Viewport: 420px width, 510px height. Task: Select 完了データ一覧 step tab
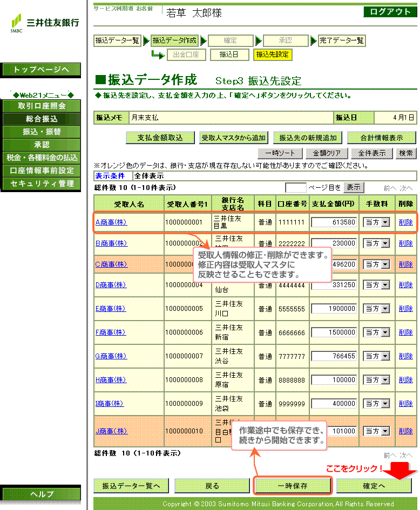pyautogui.click(x=341, y=40)
